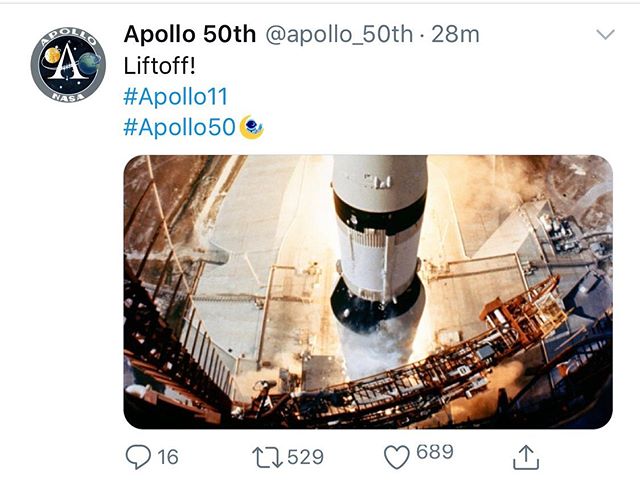Click the astronaut emoji beside #Apollo50
Screen dimensions: 640x485
[x=251, y=128]
